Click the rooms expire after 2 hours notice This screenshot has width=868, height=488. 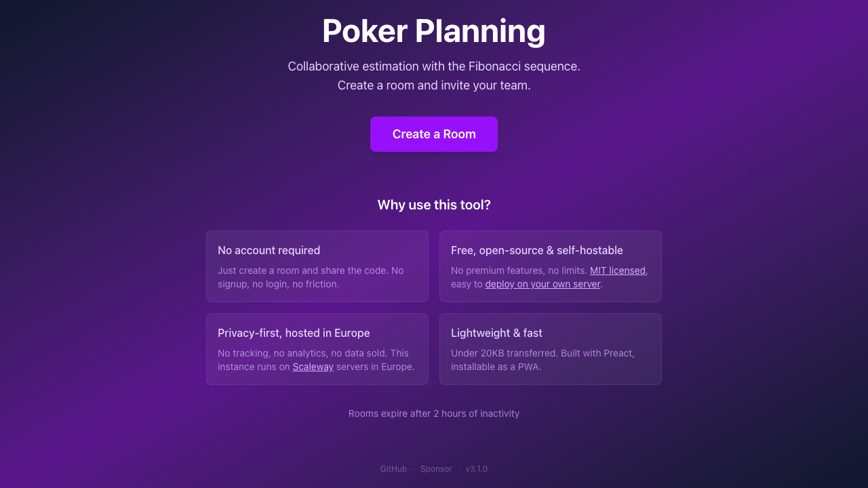pos(434,413)
